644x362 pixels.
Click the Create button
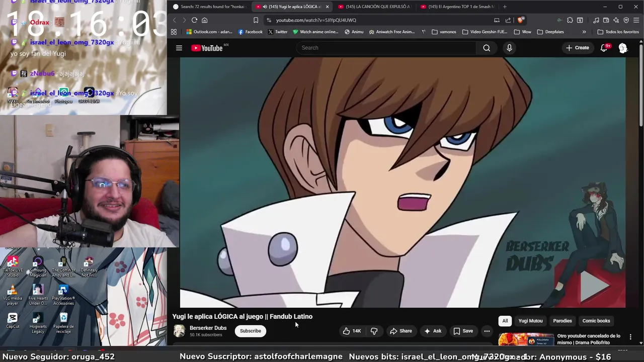(x=577, y=48)
